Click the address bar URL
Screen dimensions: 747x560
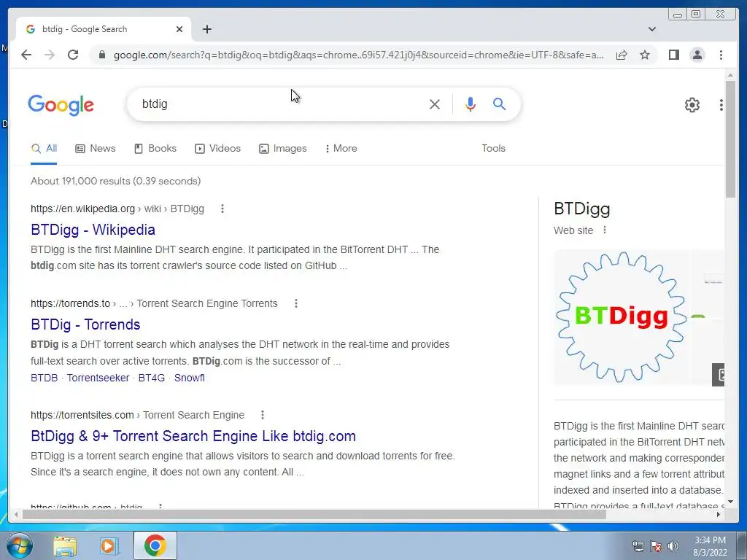[x=358, y=55]
